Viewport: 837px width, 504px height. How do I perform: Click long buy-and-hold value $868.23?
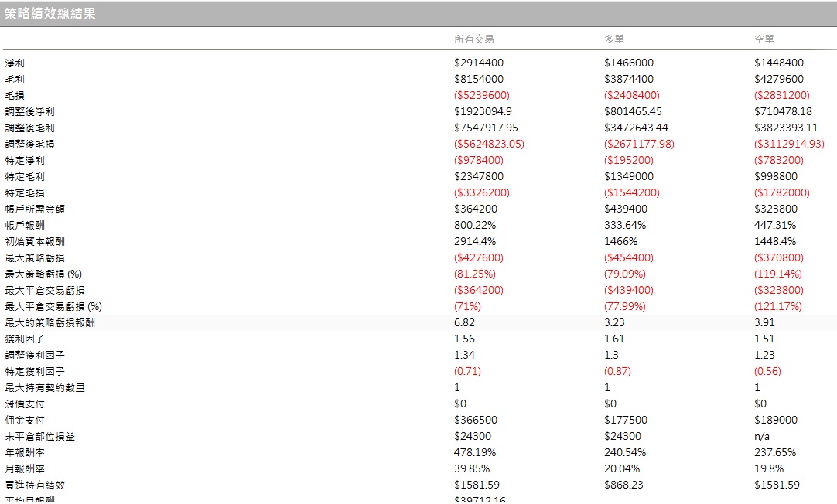(623, 485)
